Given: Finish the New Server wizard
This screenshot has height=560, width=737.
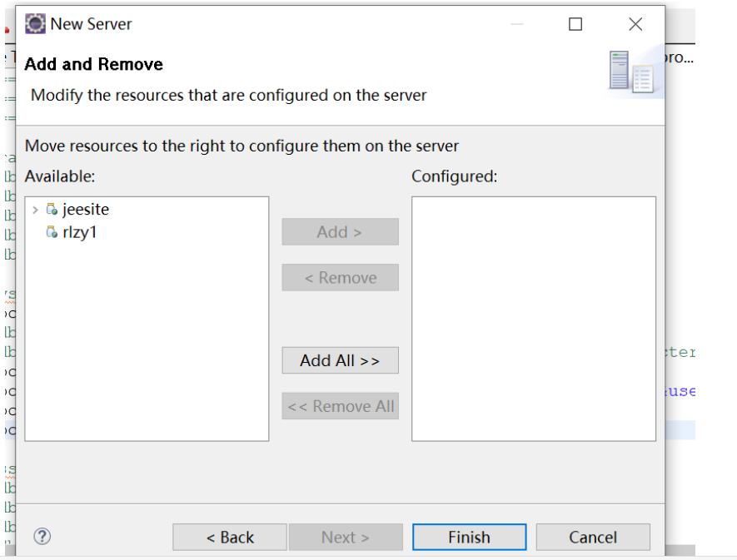Looking at the screenshot, I should click(469, 537).
